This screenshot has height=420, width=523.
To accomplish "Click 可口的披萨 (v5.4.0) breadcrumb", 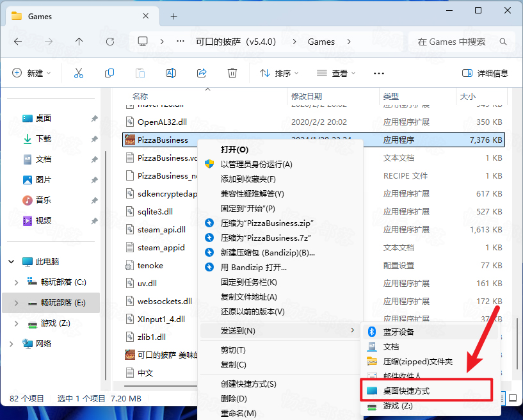I will click(x=236, y=42).
